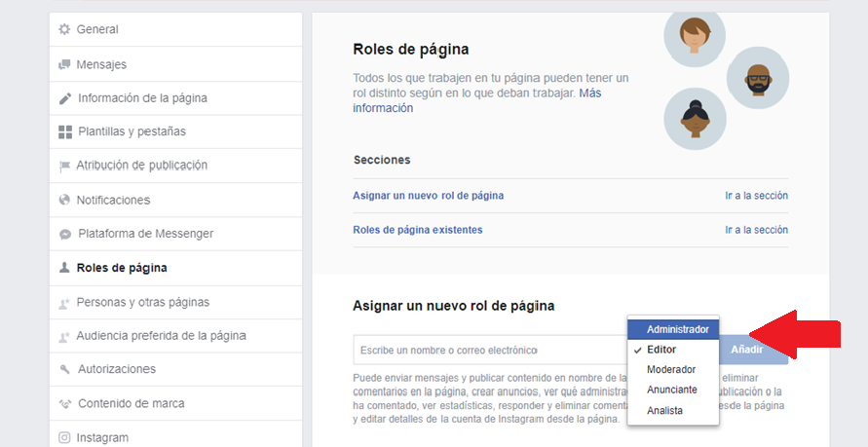The height and width of the screenshot is (447, 868).
Task: Click Ir a la sección for Roles existentes
Action: (x=756, y=230)
